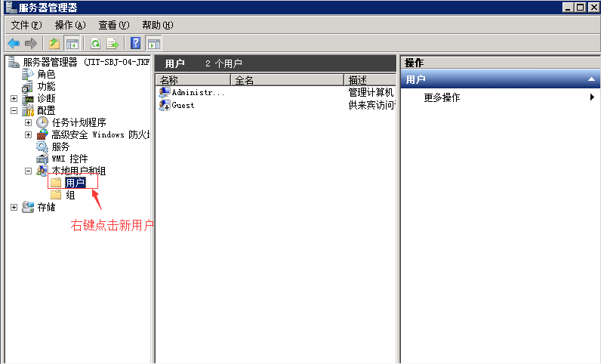Click the 存储 storage icon
The height and width of the screenshot is (364, 601).
(x=28, y=207)
